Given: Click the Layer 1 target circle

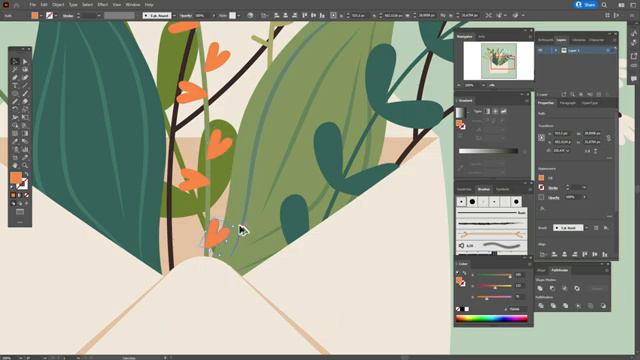Looking at the screenshot, I should coord(608,50).
